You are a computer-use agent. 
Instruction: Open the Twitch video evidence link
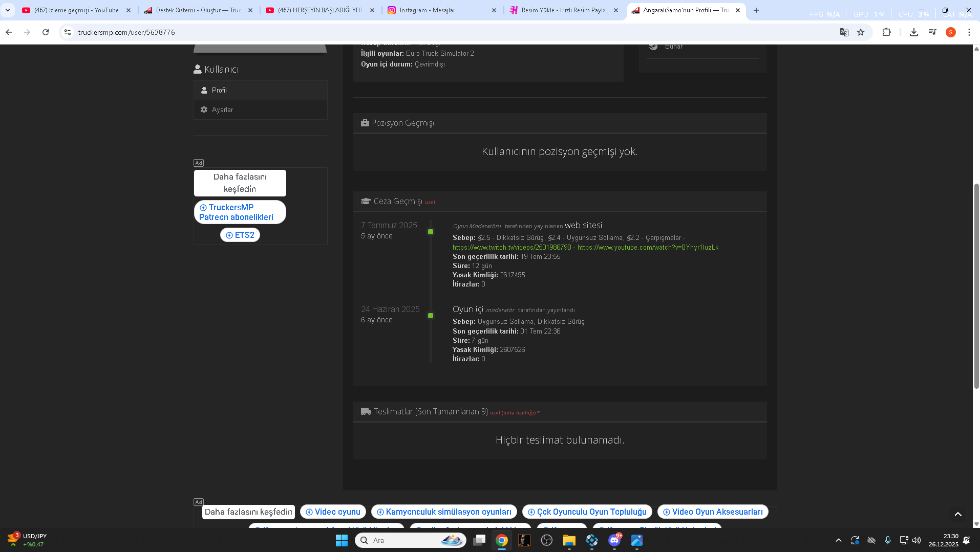tap(512, 247)
